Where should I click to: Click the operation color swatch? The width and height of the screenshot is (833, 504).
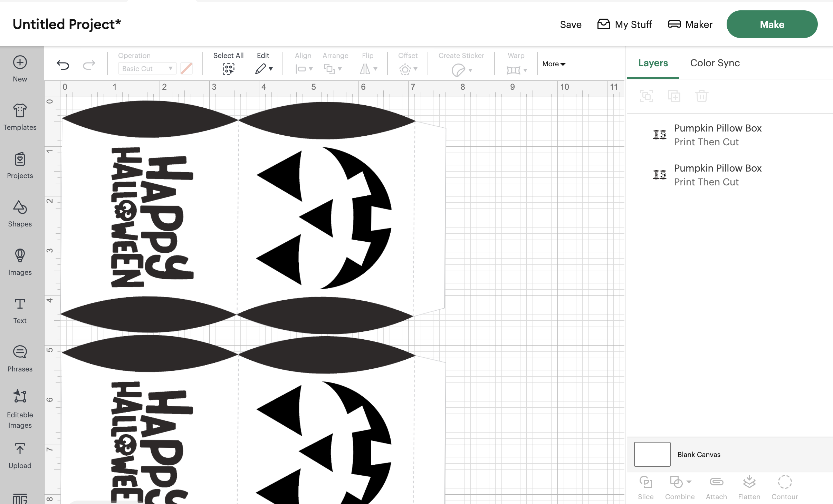click(186, 68)
